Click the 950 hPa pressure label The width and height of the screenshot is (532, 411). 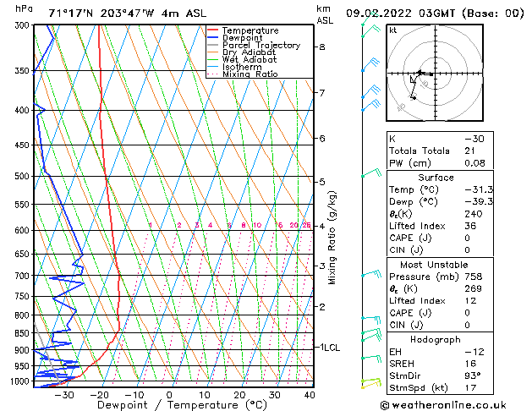pos(24,366)
